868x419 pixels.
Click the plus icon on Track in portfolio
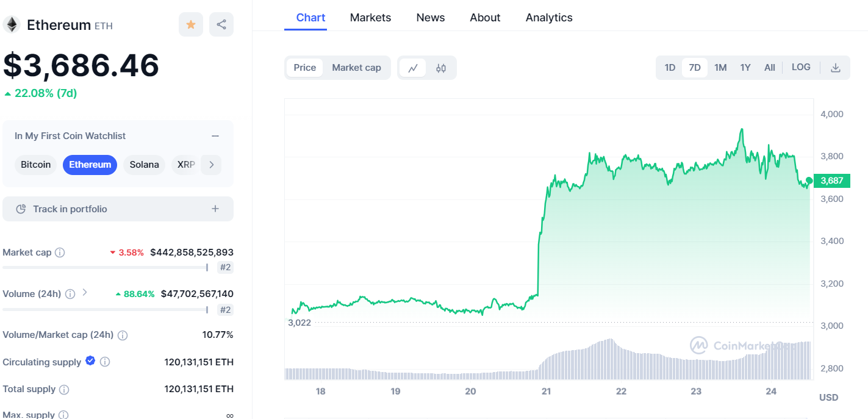215,209
